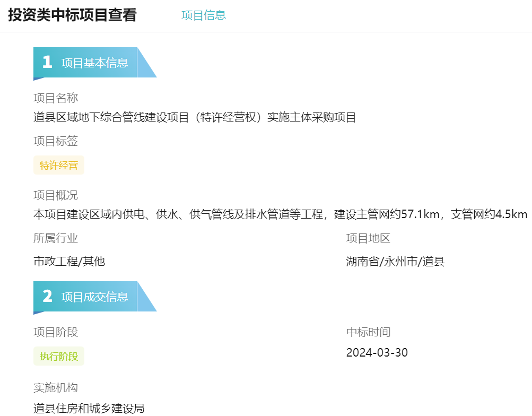Viewport: 532px width, 416px height.
Task: Click the 特许经营 project tag
Action: pyautogui.click(x=59, y=165)
